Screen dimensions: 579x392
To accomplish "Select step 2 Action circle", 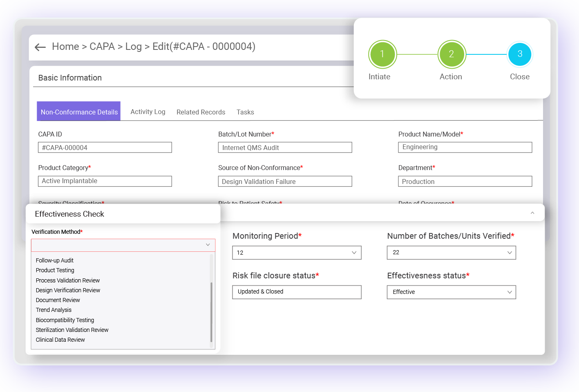I will (452, 54).
